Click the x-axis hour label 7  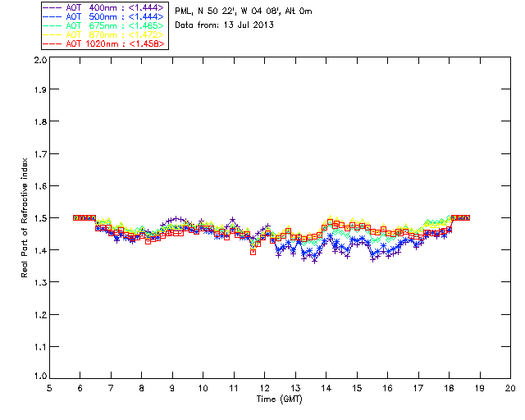click(x=111, y=388)
